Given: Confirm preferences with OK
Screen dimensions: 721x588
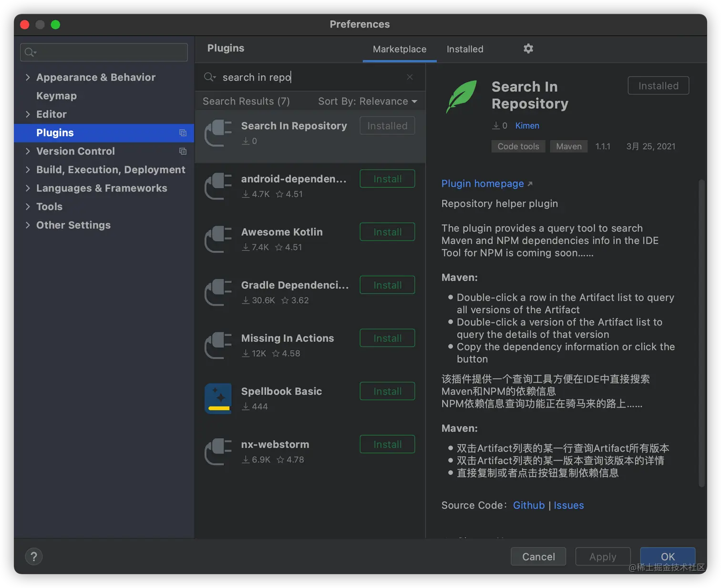Looking at the screenshot, I should click(668, 557).
